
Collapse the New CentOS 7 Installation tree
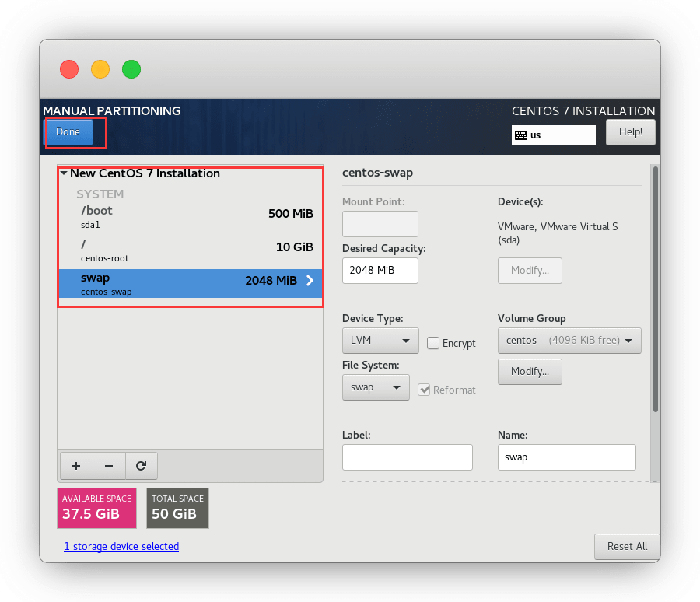point(64,173)
